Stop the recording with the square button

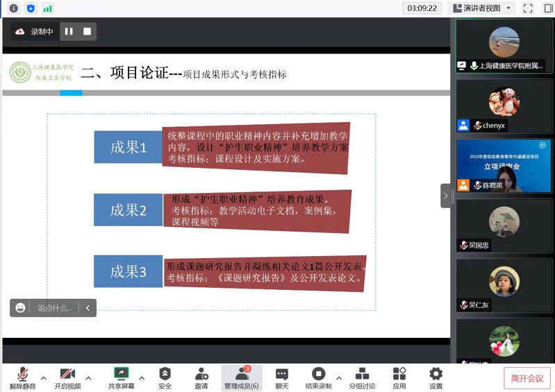click(87, 31)
